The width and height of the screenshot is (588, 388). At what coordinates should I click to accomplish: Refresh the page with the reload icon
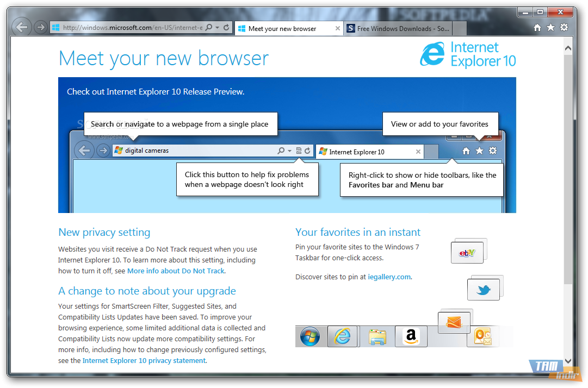[226, 27]
